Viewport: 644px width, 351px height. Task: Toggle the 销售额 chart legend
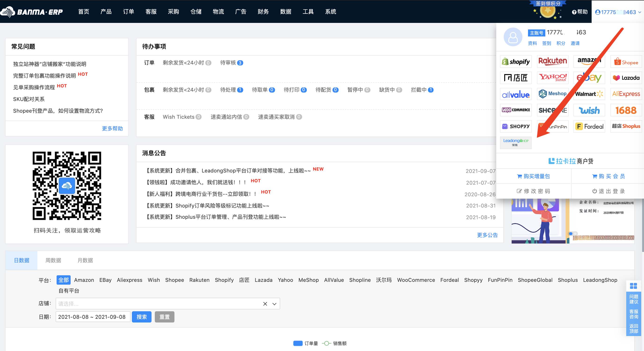[x=340, y=343]
